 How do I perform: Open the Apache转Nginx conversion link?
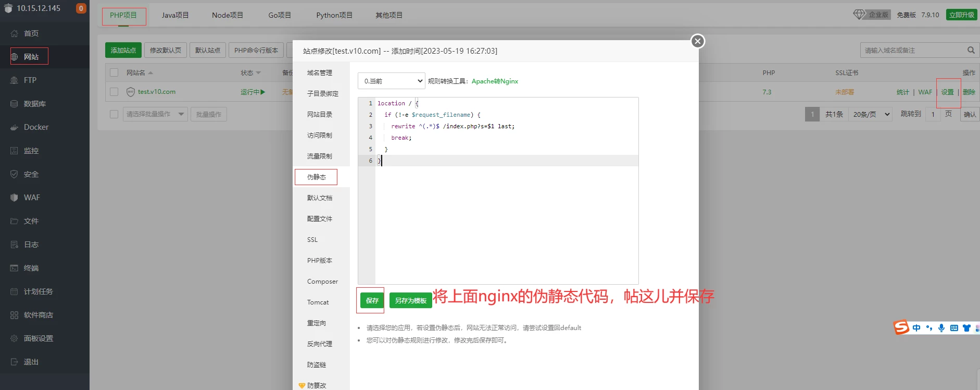tap(495, 81)
